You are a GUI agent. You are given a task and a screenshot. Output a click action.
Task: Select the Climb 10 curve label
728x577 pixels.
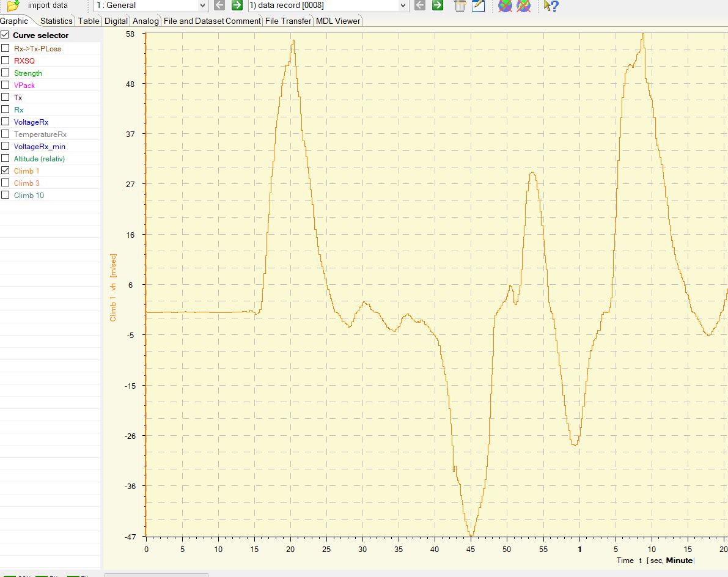(29, 196)
